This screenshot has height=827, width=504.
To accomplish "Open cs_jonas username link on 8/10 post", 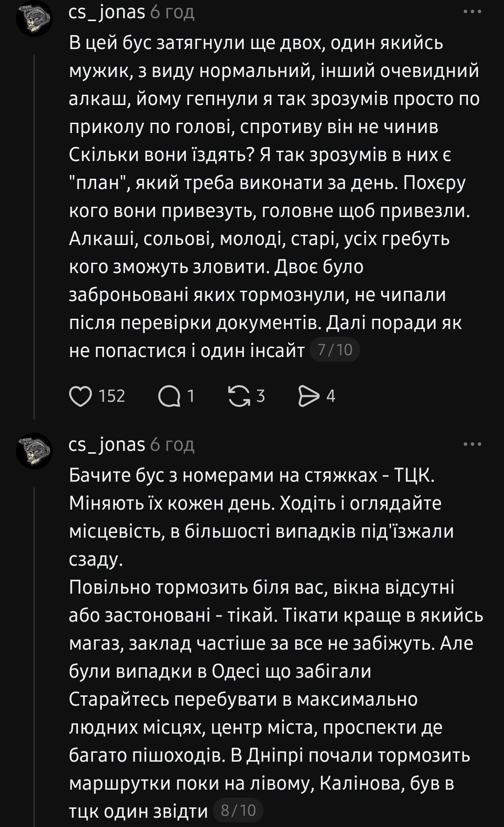I will click(107, 444).
